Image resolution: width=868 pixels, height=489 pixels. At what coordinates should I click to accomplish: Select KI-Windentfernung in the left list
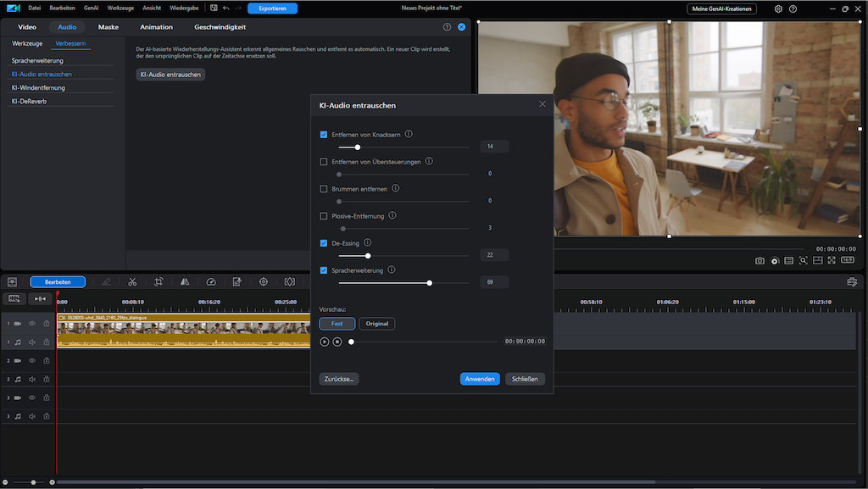pyautogui.click(x=38, y=87)
